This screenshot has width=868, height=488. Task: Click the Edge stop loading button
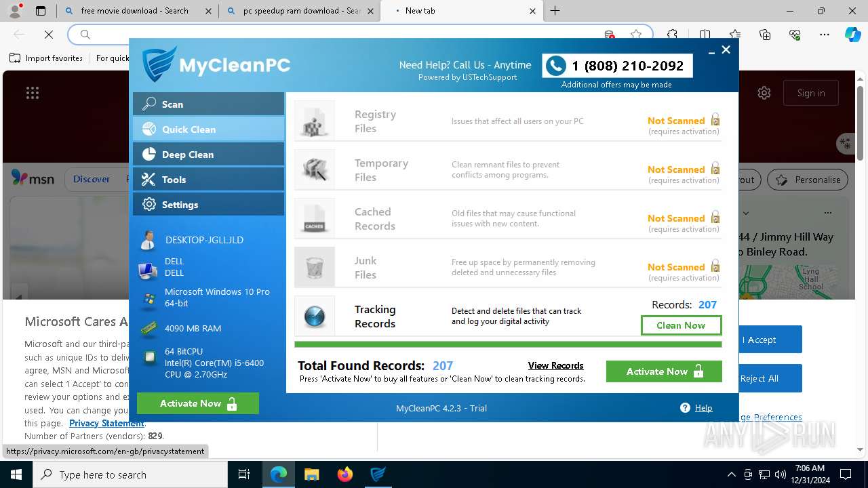[x=49, y=35]
